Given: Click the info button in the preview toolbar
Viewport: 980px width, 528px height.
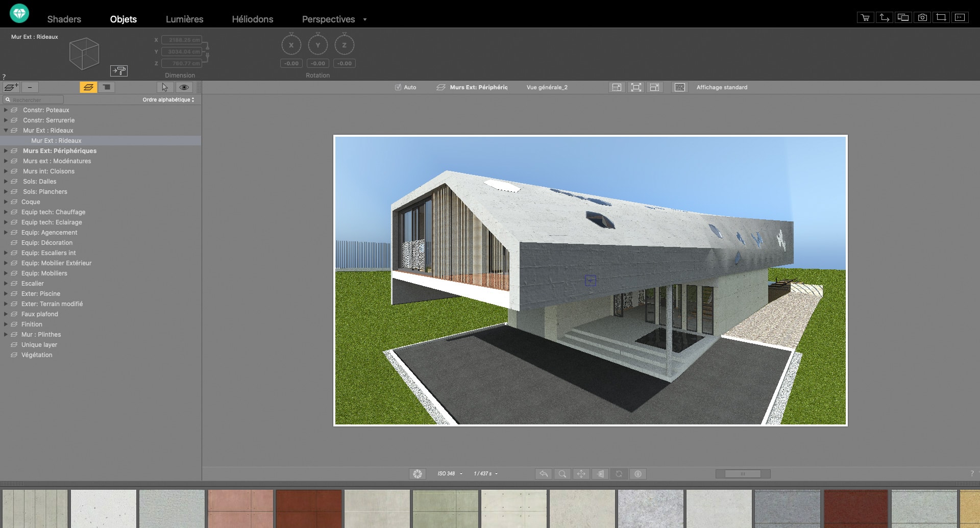Looking at the screenshot, I should (x=638, y=474).
